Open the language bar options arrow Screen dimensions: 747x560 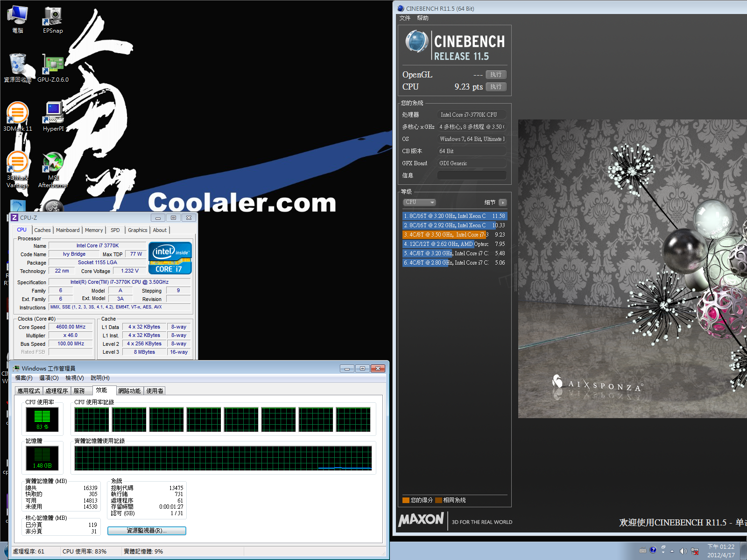(663, 553)
